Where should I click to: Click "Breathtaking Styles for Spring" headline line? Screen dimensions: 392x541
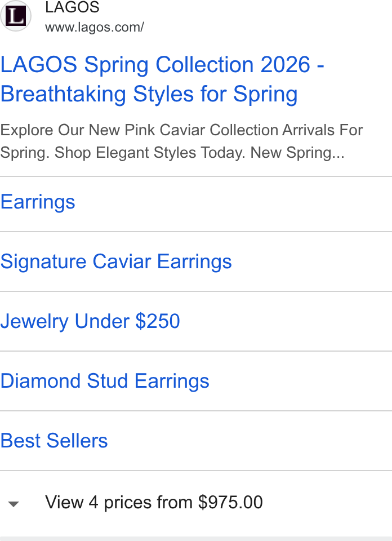click(x=149, y=94)
